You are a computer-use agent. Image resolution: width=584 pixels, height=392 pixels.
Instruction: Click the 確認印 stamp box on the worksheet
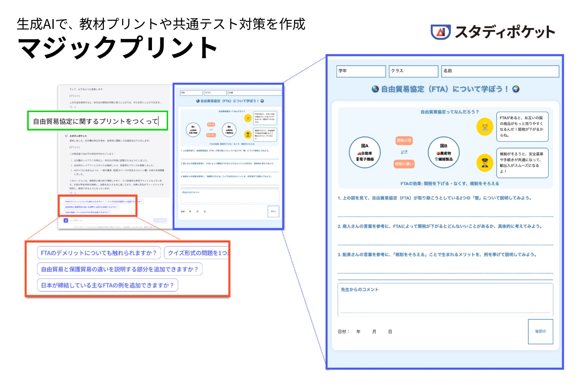[541, 332]
